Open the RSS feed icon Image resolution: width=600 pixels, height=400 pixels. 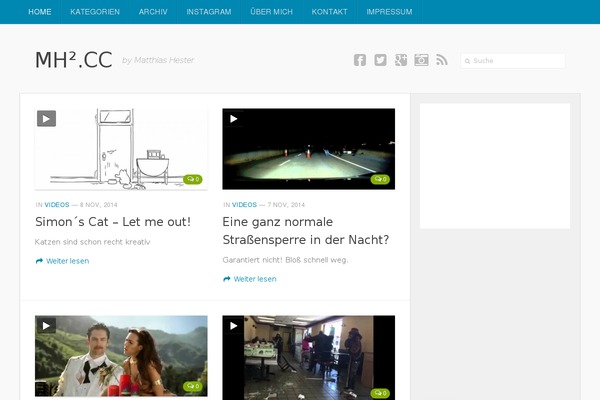click(442, 60)
